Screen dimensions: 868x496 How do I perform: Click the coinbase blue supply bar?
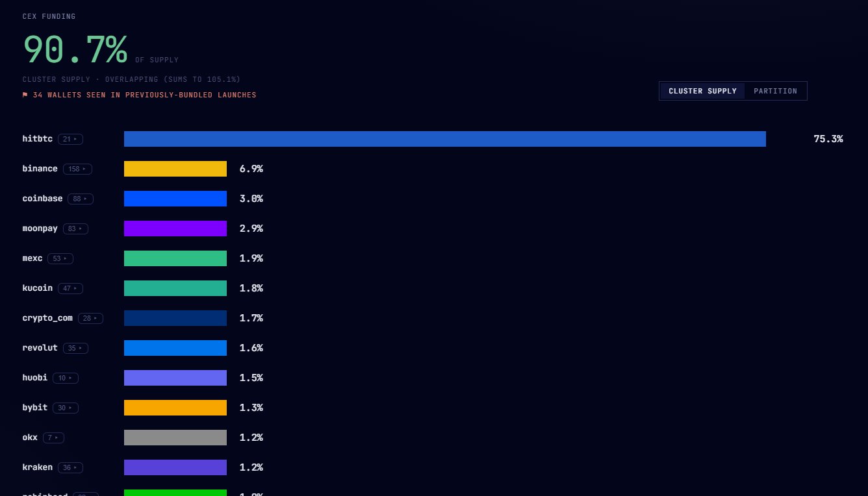click(175, 199)
